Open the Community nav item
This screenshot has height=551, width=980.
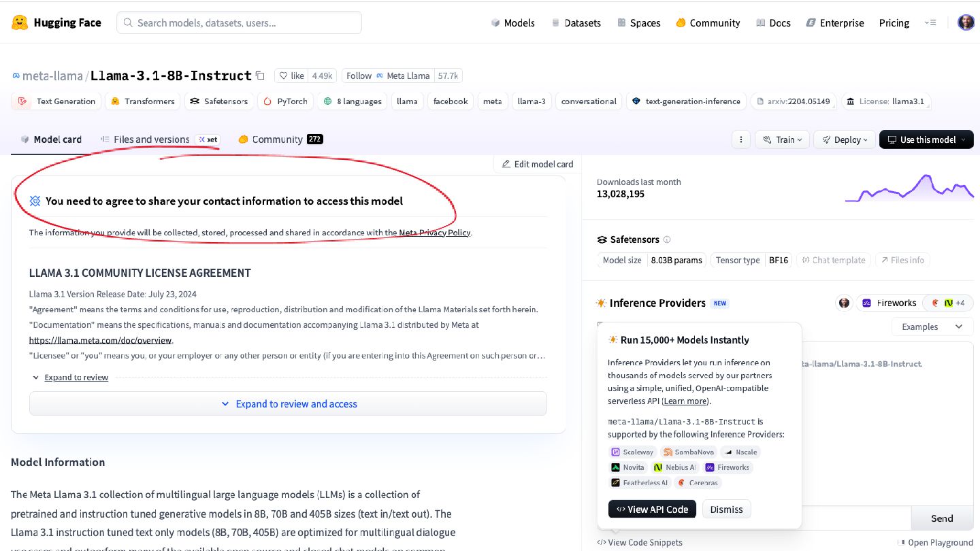click(x=708, y=22)
